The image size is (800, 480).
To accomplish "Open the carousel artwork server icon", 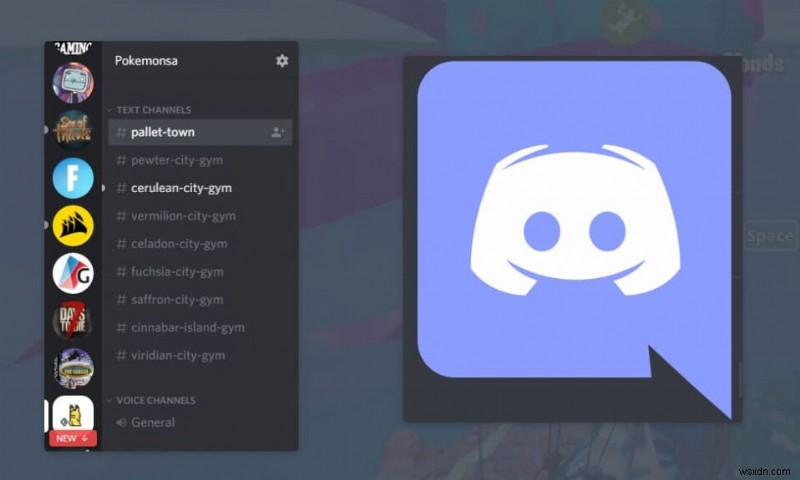I will click(x=73, y=368).
